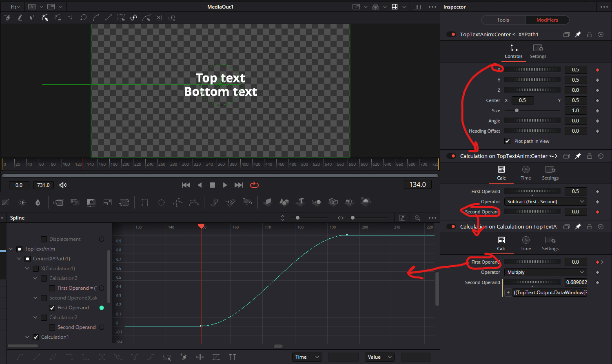This screenshot has height=364, width=612.
Task: Reset the XYPath1 modifier settings
Action: point(601,35)
